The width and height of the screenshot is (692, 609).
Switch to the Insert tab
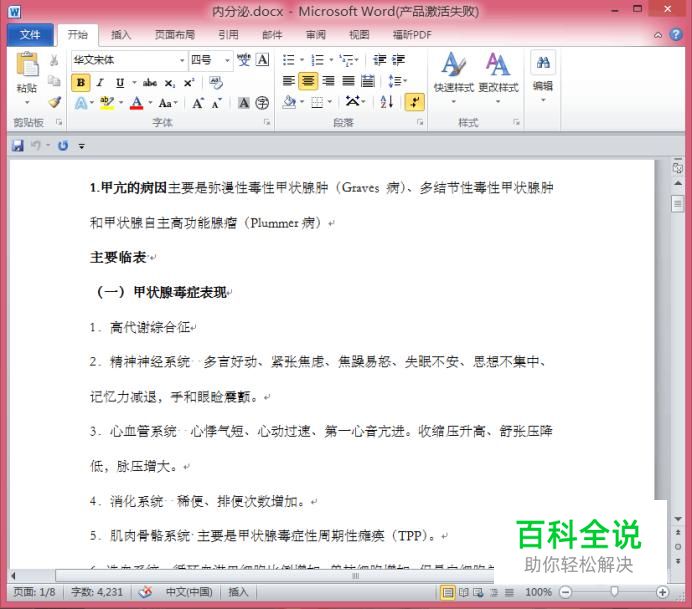121,35
